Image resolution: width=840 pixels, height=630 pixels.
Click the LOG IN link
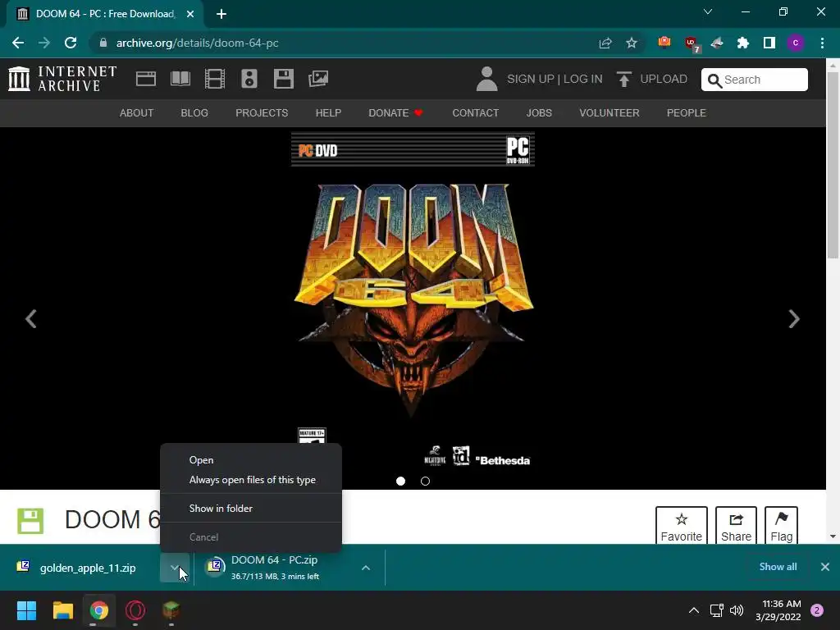click(583, 79)
